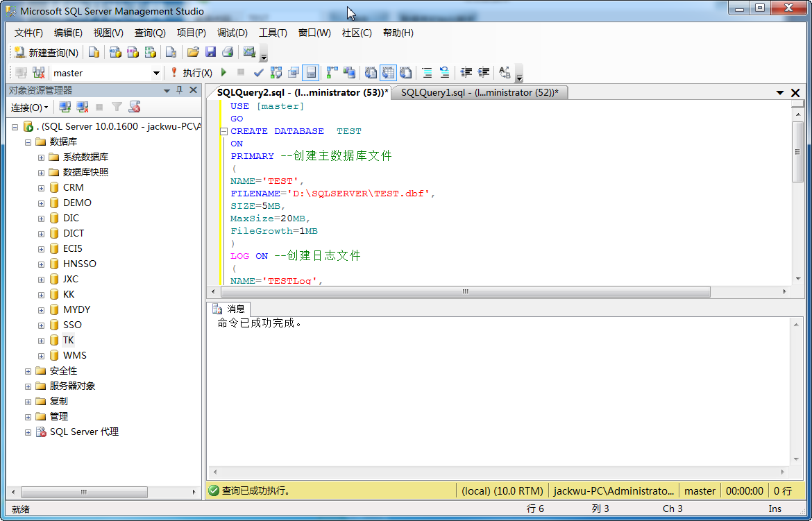
Task: Click the Increase Indent icon
Action: [484, 73]
